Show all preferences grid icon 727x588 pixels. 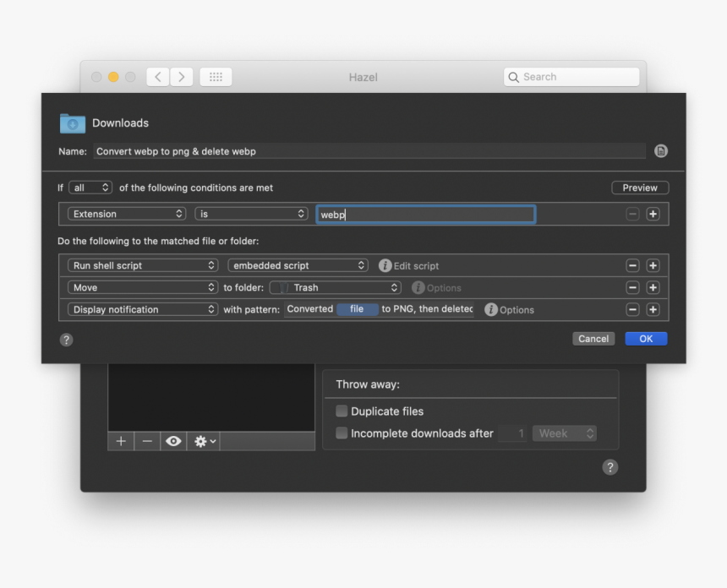(x=216, y=77)
